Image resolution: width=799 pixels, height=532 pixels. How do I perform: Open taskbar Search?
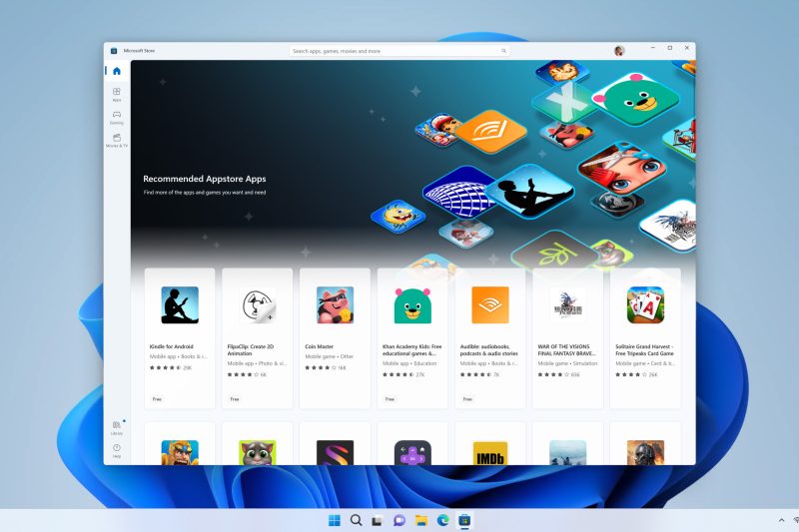[357, 520]
